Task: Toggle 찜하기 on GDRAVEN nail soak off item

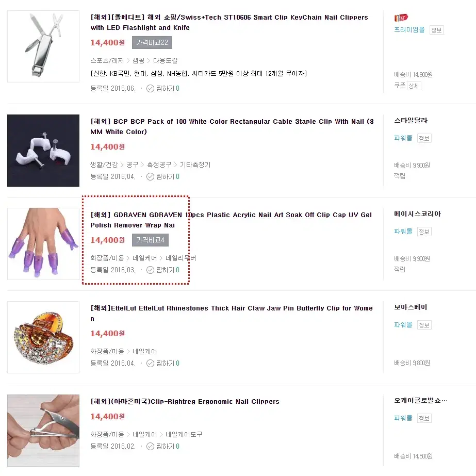Action: click(x=163, y=270)
